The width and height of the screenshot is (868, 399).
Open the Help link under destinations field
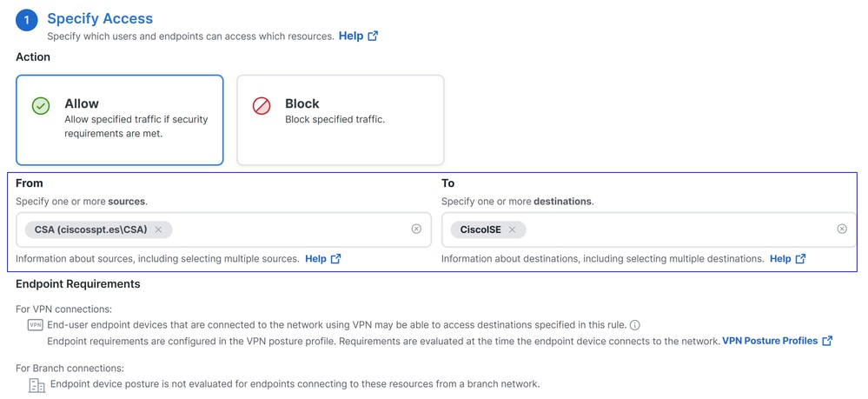(787, 259)
